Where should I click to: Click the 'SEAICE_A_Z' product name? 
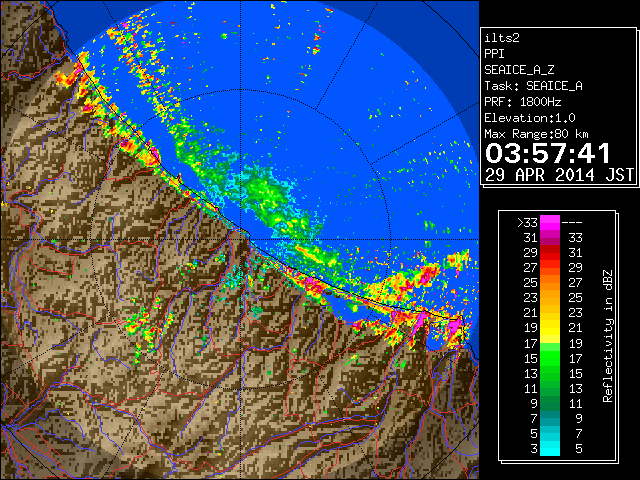click(x=519, y=70)
